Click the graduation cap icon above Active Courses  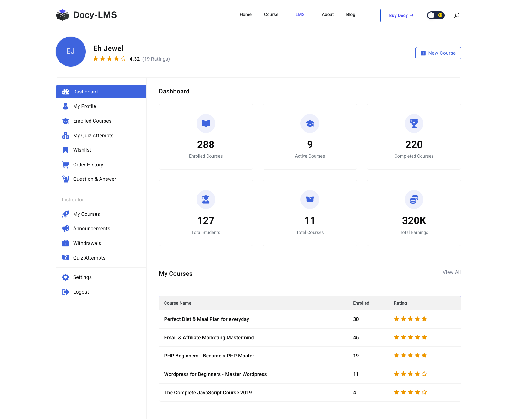310,124
